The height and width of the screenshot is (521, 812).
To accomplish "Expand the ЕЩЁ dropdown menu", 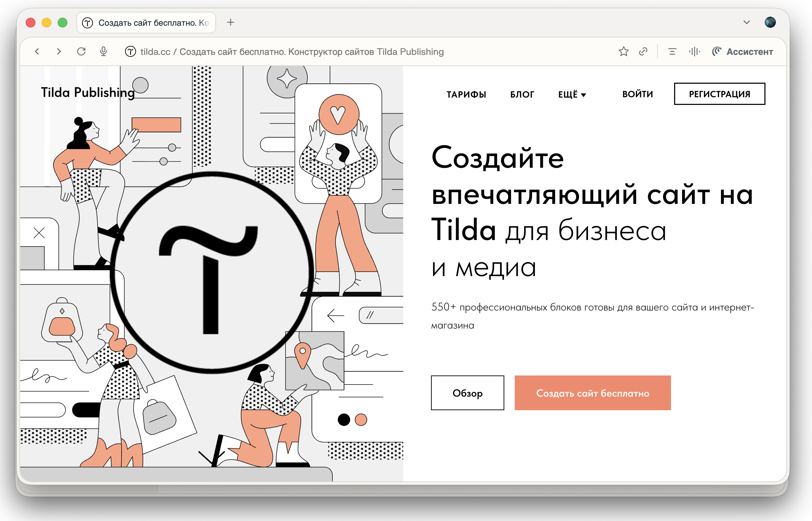I will (x=572, y=94).
